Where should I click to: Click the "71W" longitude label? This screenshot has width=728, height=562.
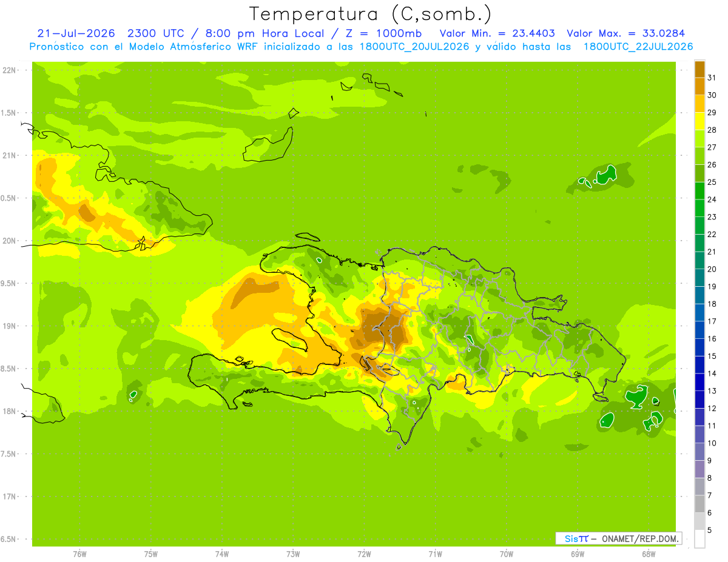pos(435,554)
